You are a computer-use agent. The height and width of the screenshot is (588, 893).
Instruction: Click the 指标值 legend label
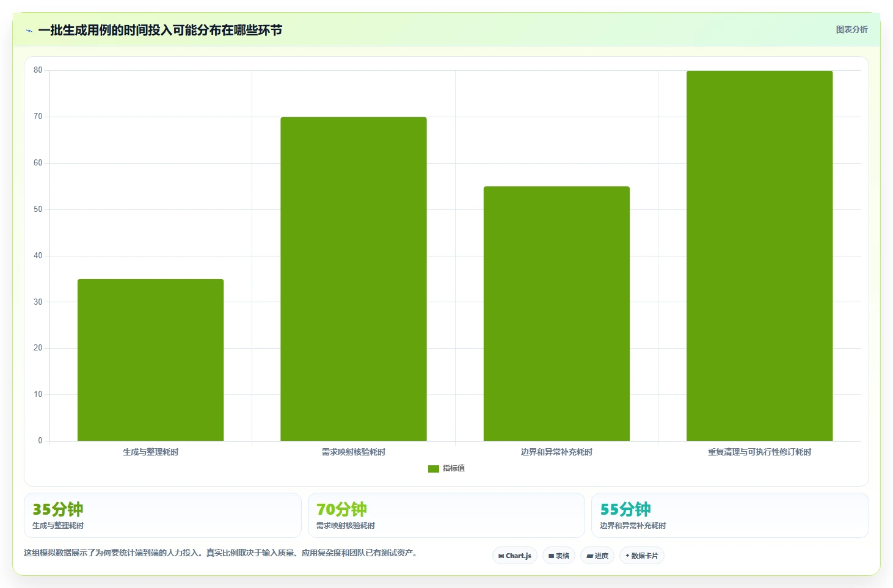pyautogui.click(x=453, y=468)
